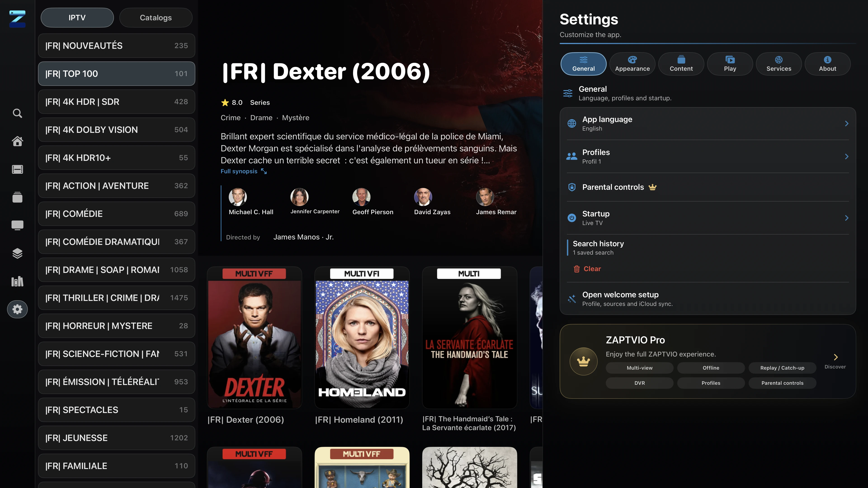Select the General settings tab
The width and height of the screenshot is (868, 488).
tap(583, 64)
